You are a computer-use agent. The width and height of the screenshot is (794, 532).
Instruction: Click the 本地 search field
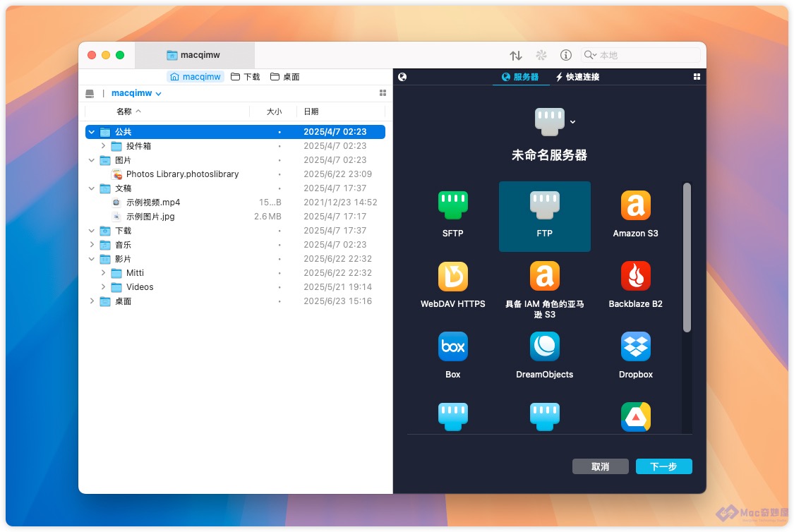coord(640,55)
